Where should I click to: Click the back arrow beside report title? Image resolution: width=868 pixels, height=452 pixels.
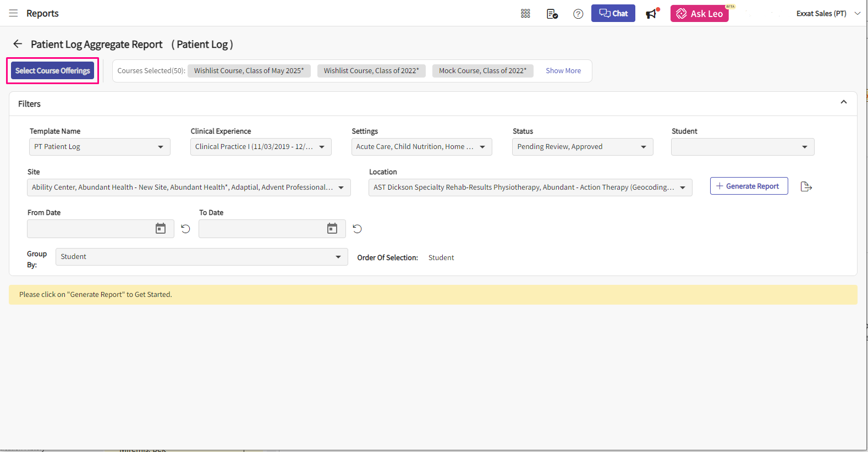point(18,44)
